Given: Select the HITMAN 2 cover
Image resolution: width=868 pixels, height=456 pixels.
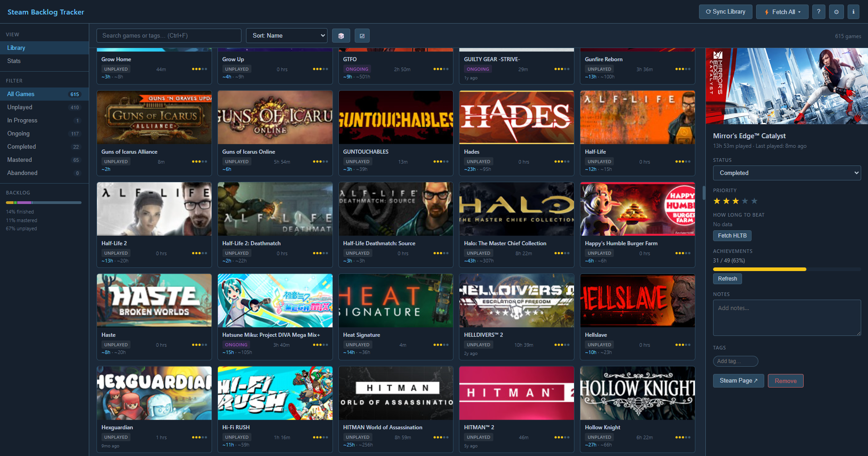Looking at the screenshot, I should pyautogui.click(x=516, y=393).
